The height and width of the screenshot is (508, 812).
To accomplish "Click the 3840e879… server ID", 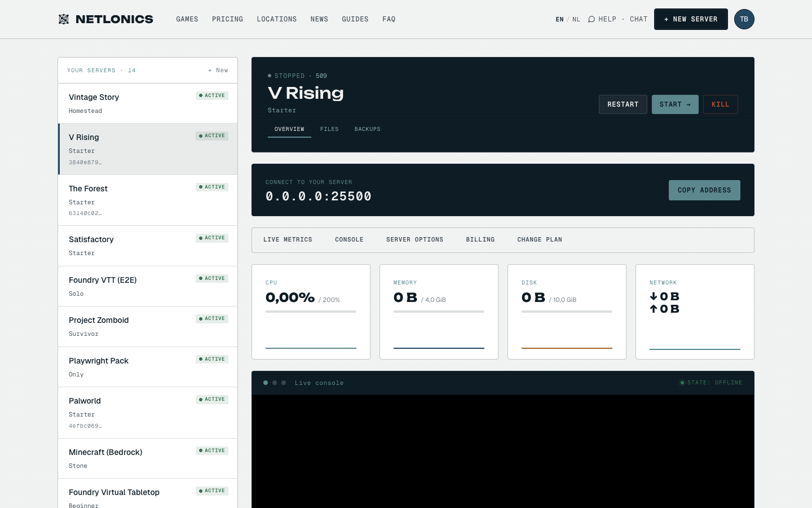I will pyautogui.click(x=85, y=163).
